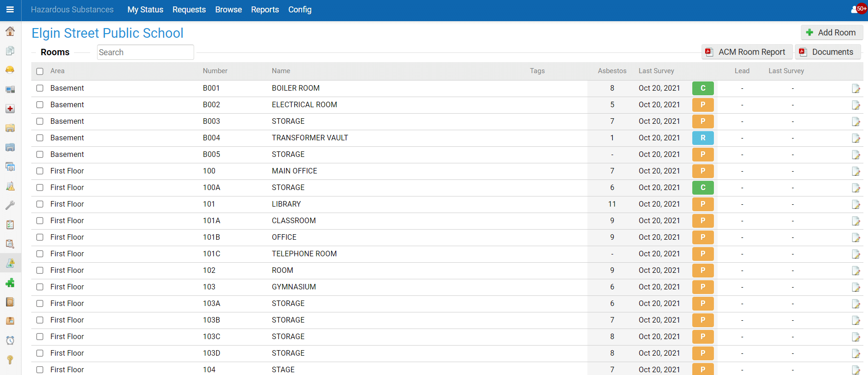Screen dimensions: 868x375
Task: Open the Requests menu
Action: [x=189, y=10]
